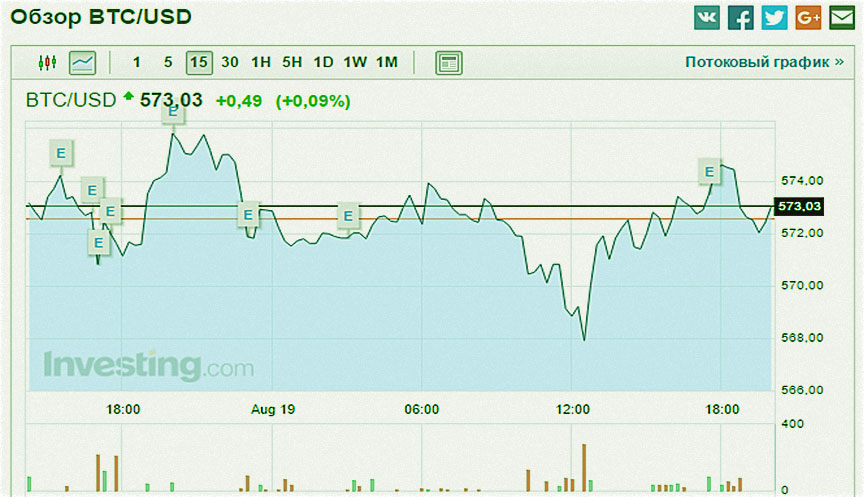Image resolution: width=864 pixels, height=497 pixels.
Task: Choose the 1D timeframe
Action: point(323,62)
